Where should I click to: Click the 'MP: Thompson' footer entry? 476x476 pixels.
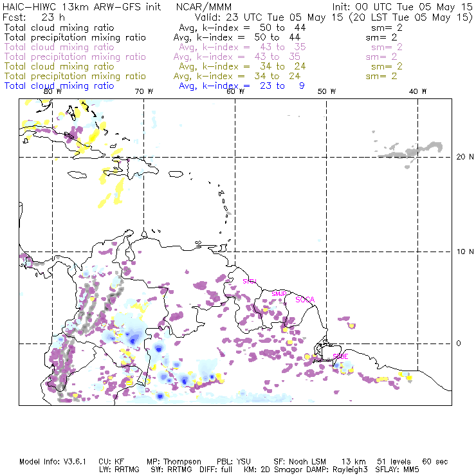(174, 462)
